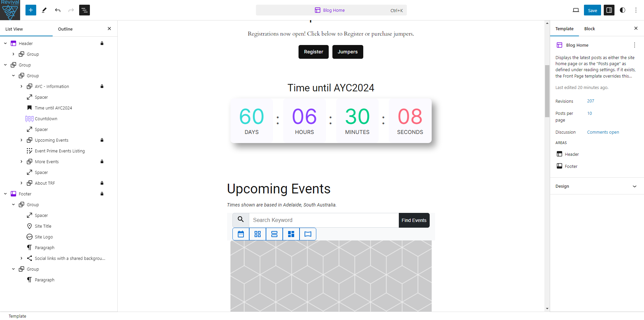Toggle the List View button
This screenshot has width=644, height=320.
click(85, 10)
